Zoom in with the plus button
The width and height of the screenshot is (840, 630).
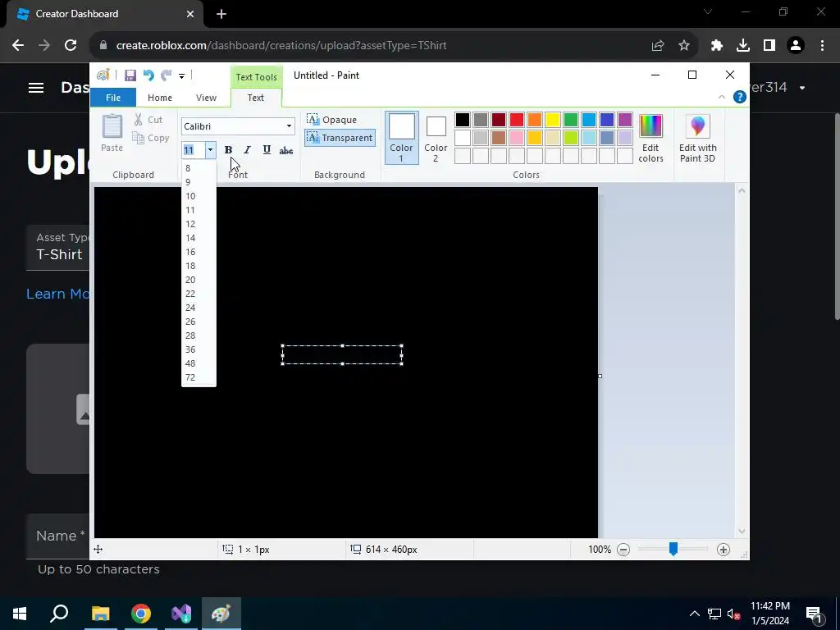[724, 549]
